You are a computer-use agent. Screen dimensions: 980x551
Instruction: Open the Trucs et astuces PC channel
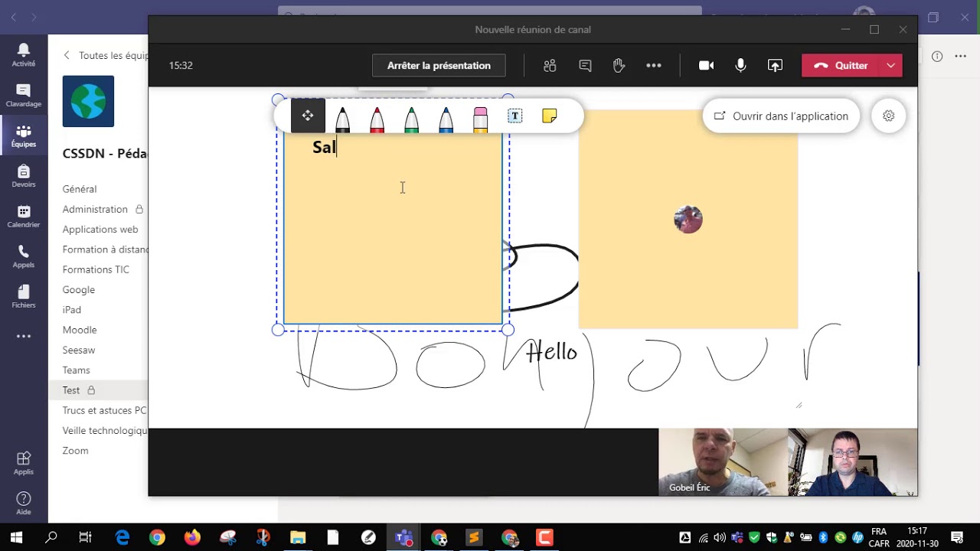point(104,410)
